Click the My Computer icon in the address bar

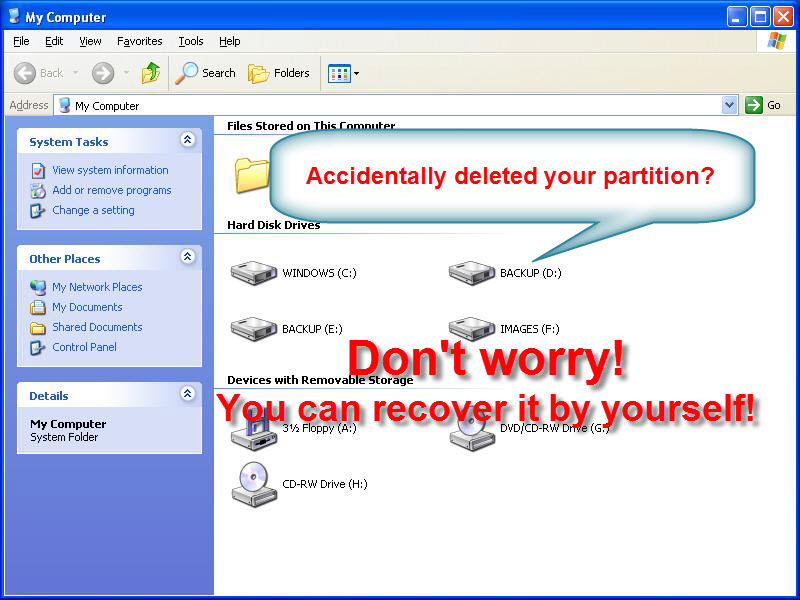[x=64, y=105]
